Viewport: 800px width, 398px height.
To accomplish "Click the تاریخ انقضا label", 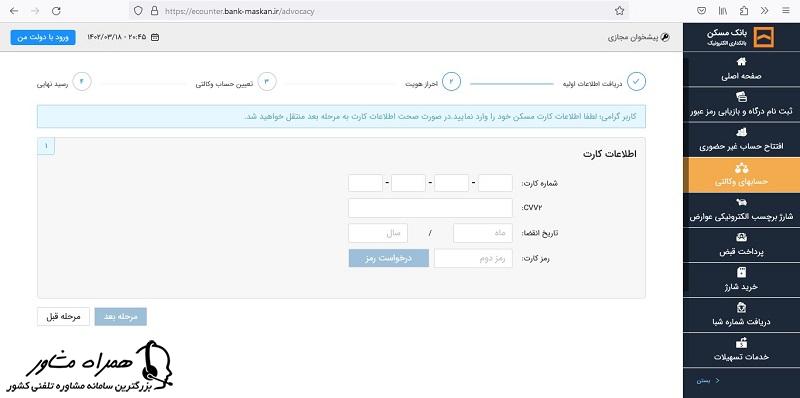I will [540, 233].
